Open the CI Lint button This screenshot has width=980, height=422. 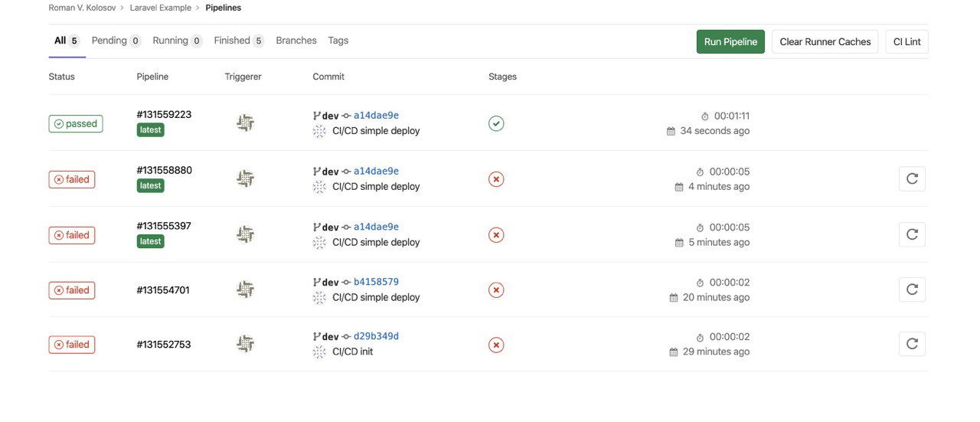pyautogui.click(x=907, y=41)
